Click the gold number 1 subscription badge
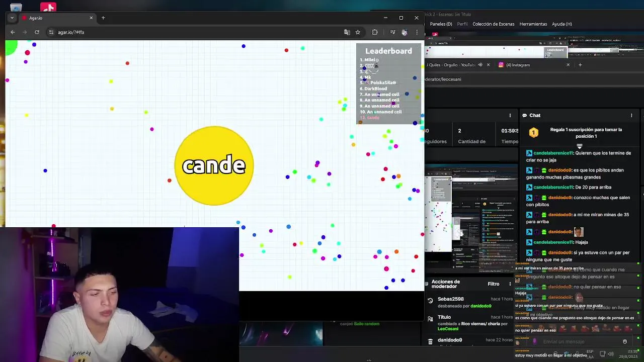 coord(534,133)
